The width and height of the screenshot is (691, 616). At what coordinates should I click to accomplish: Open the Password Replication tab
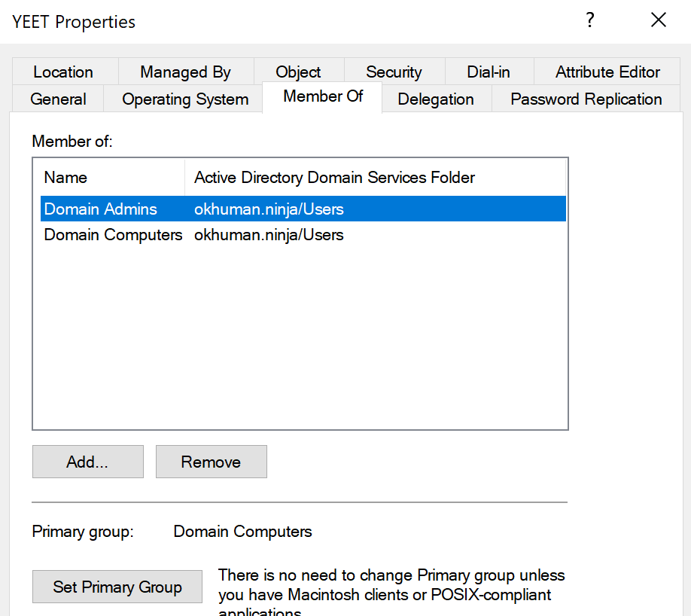tap(586, 99)
